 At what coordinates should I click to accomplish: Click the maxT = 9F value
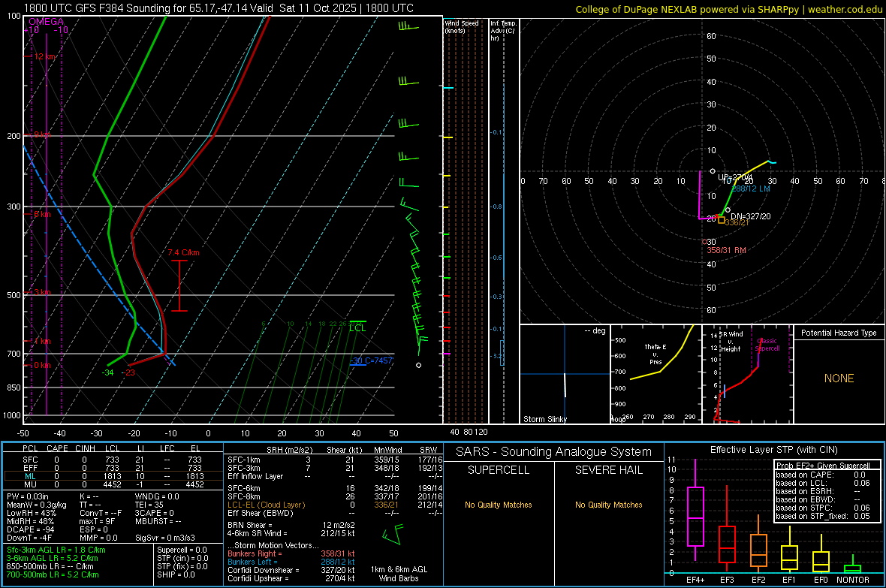tap(98, 521)
